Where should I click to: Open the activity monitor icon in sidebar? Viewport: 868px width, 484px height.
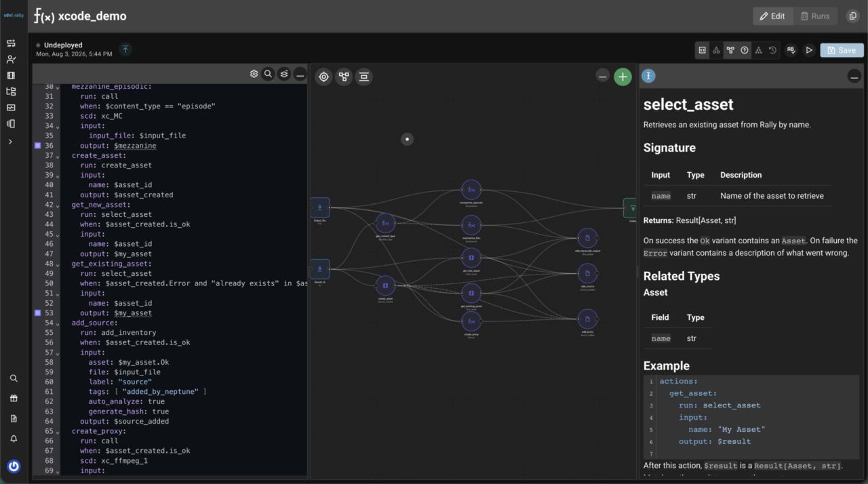(11, 108)
